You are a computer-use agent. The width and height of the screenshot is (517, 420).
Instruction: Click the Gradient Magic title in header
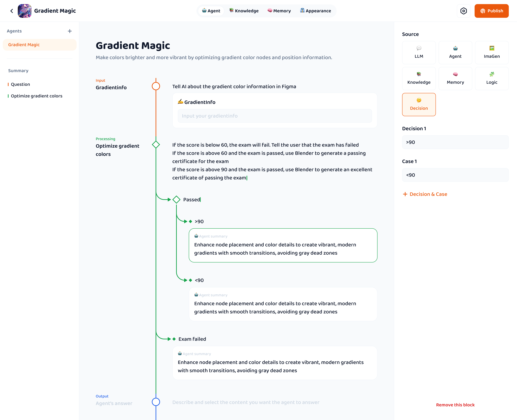[55, 11]
